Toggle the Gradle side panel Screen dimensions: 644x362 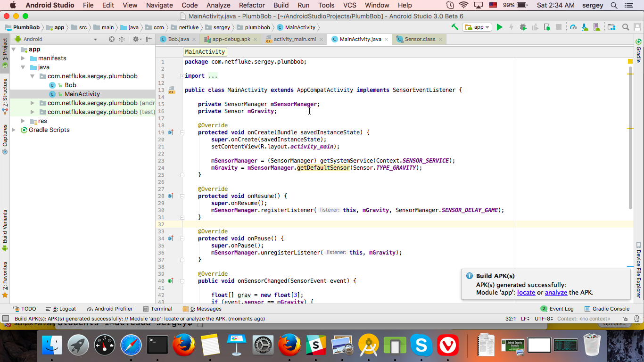[639, 51]
